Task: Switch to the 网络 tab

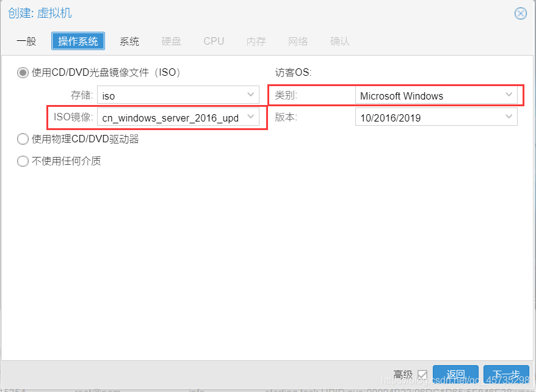Action: pyautogui.click(x=298, y=42)
